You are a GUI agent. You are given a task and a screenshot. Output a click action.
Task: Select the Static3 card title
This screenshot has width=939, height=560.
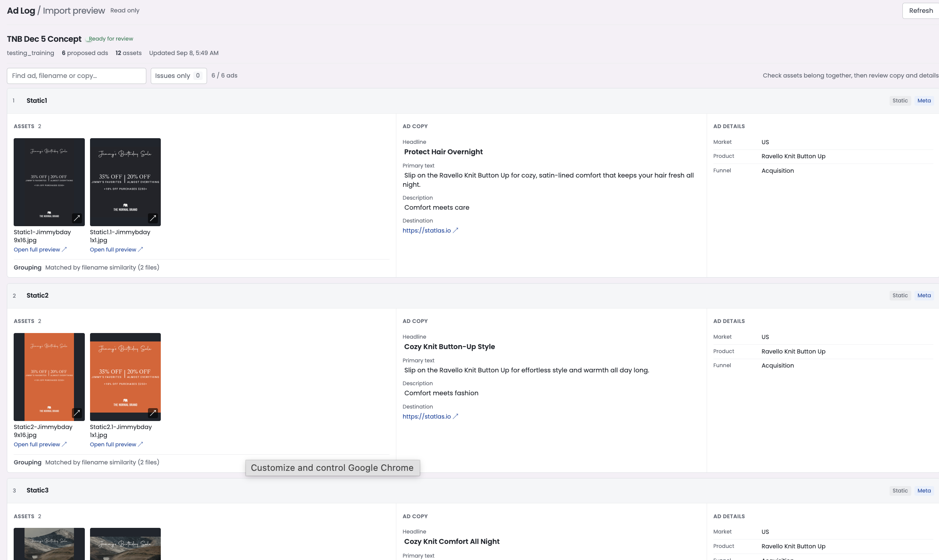point(37,491)
